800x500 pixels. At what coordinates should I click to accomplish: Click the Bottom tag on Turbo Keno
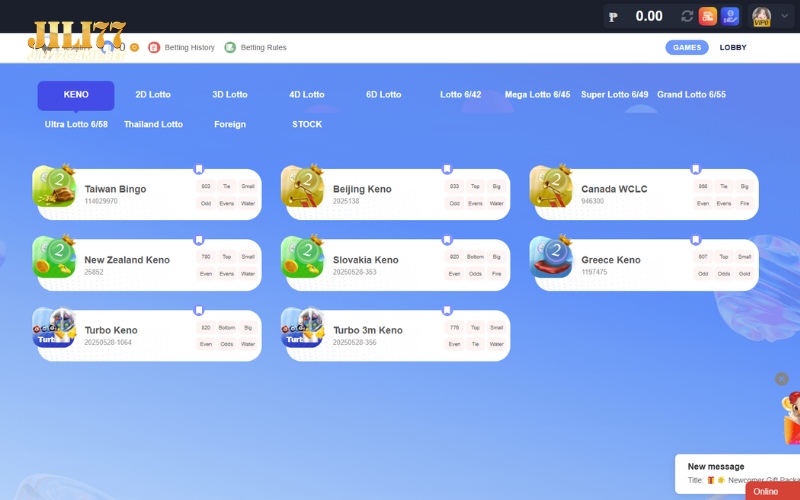coord(227,328)
